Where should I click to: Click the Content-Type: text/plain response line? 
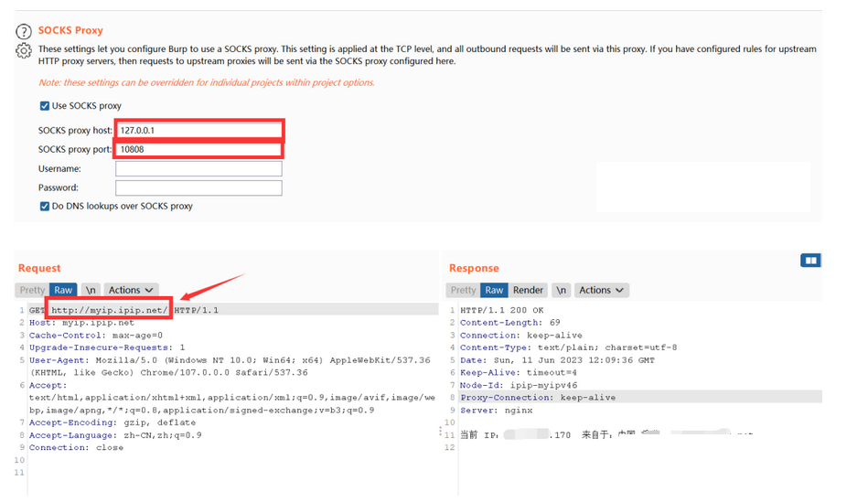click(569, 347)
